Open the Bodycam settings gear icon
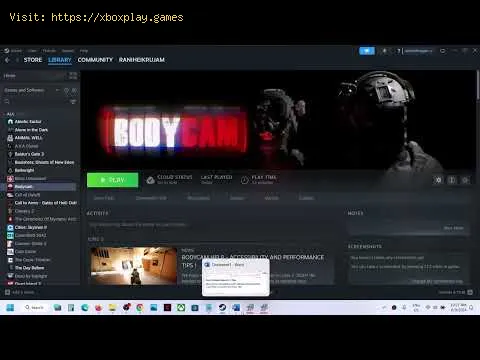This screenshot has height=360, width=480. click(x=438, y=180)
